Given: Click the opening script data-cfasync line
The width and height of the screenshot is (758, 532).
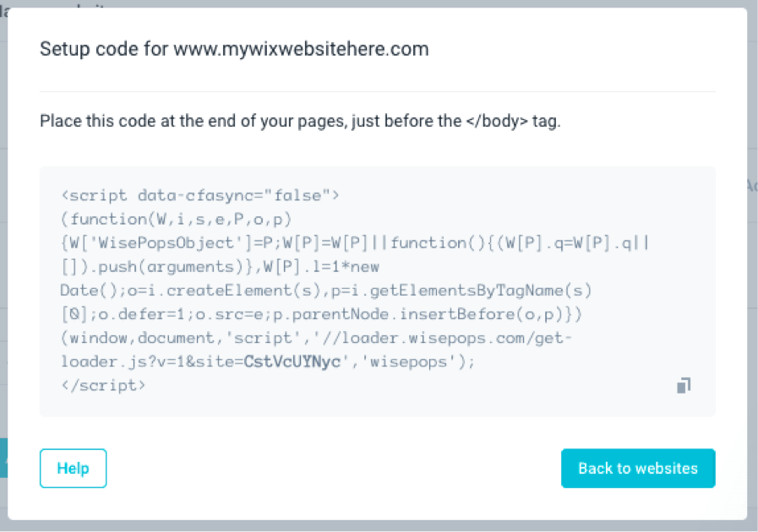Looking at the screenshot, I should [x=200, y=195].
